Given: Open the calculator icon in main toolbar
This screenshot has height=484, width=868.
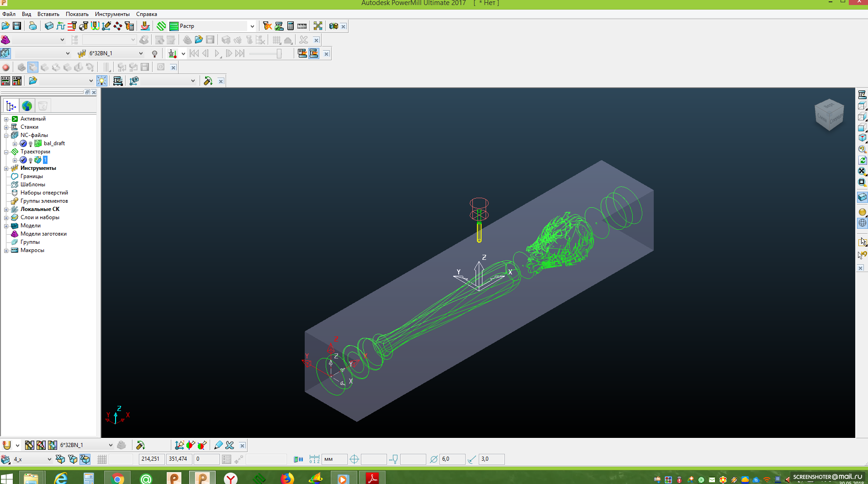Looking at the screenshot, I should [x=291, y=26].
